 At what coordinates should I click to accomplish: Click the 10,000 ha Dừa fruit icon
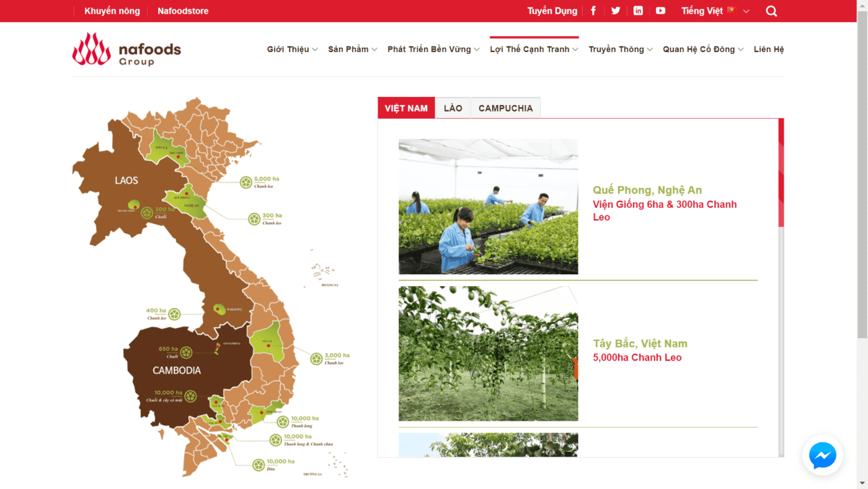[x=259, y=464]
